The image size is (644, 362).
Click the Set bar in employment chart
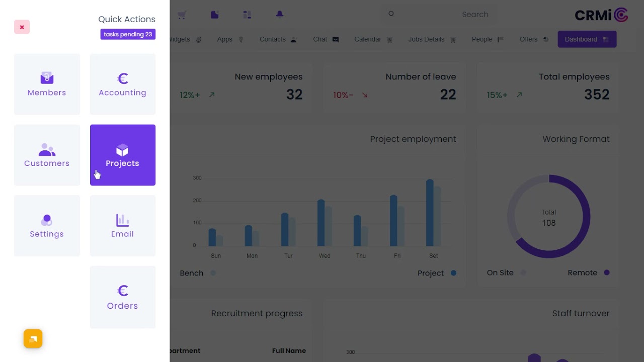click(430, 213)
